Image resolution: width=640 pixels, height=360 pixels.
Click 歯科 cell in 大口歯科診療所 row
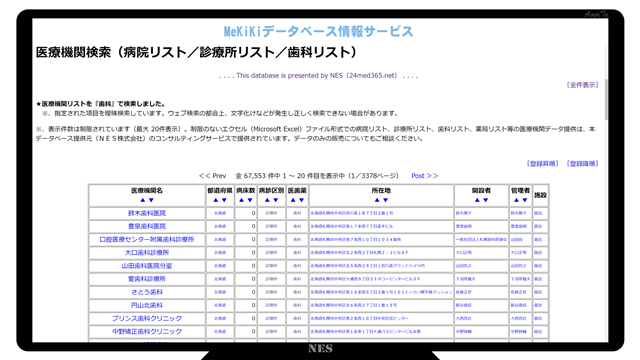point(297,253)
